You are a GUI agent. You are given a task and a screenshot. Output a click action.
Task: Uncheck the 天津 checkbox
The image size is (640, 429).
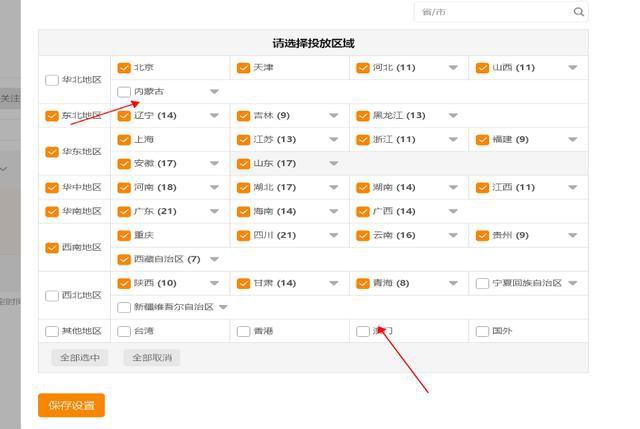243,68
